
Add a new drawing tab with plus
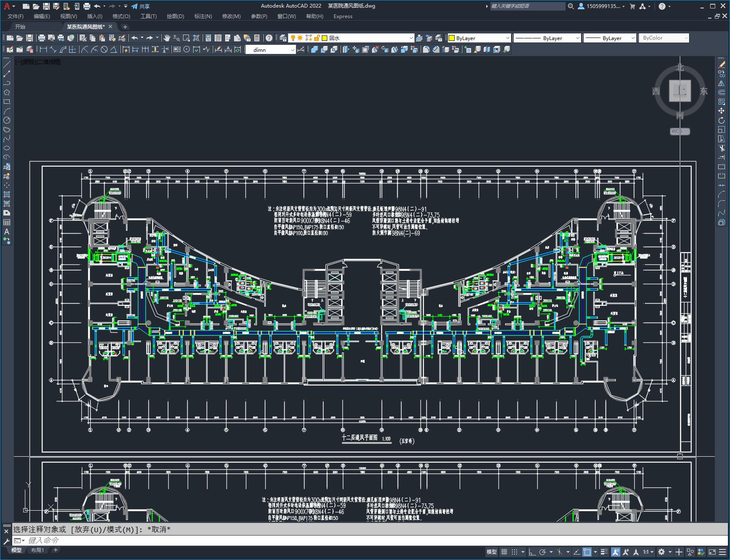pos(125,27)
